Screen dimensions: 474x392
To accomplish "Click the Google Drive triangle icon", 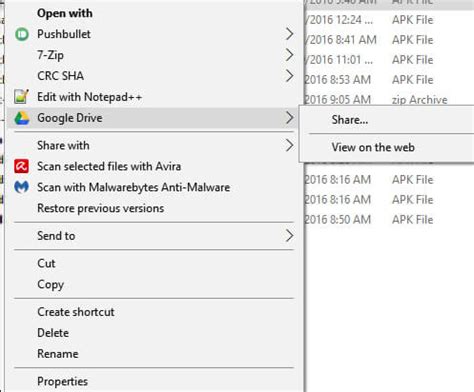I will click(22, 118).
